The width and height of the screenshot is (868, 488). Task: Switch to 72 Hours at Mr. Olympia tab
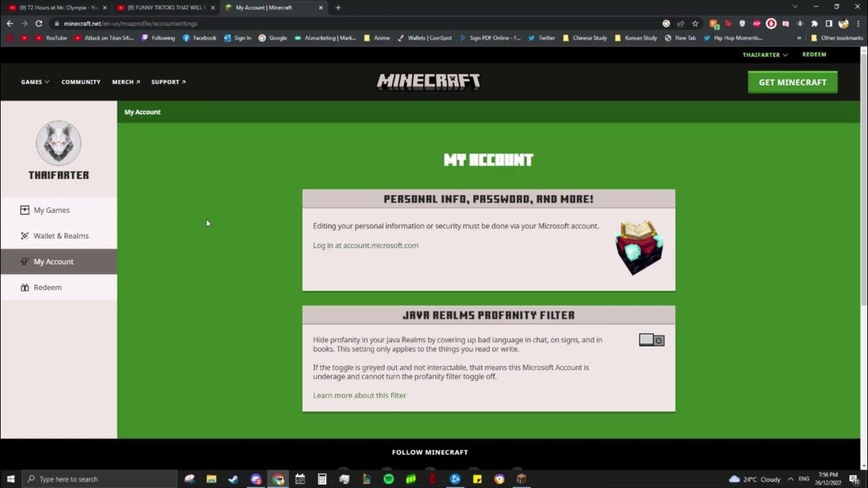(58, 7)
